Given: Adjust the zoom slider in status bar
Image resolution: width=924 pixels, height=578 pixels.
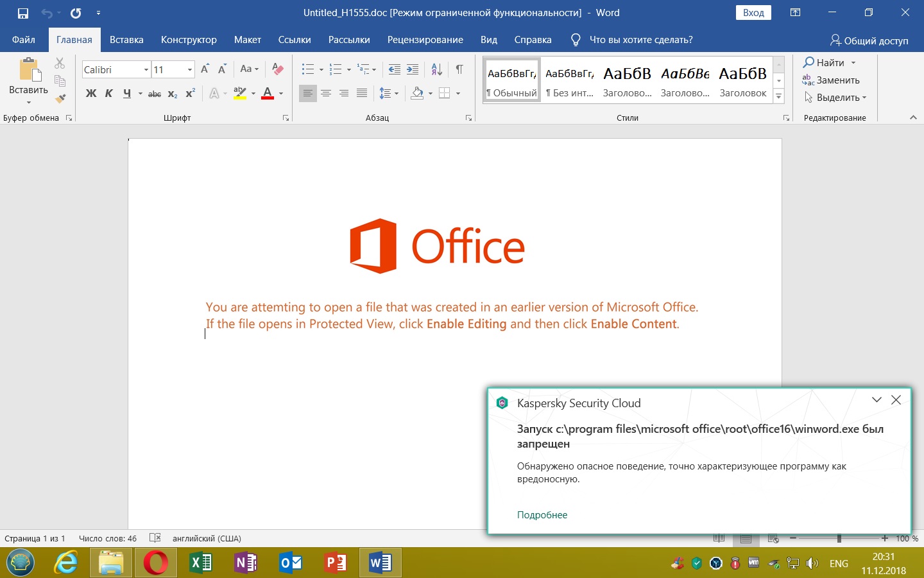Looking at the screenshot, I should click(839, 538).
